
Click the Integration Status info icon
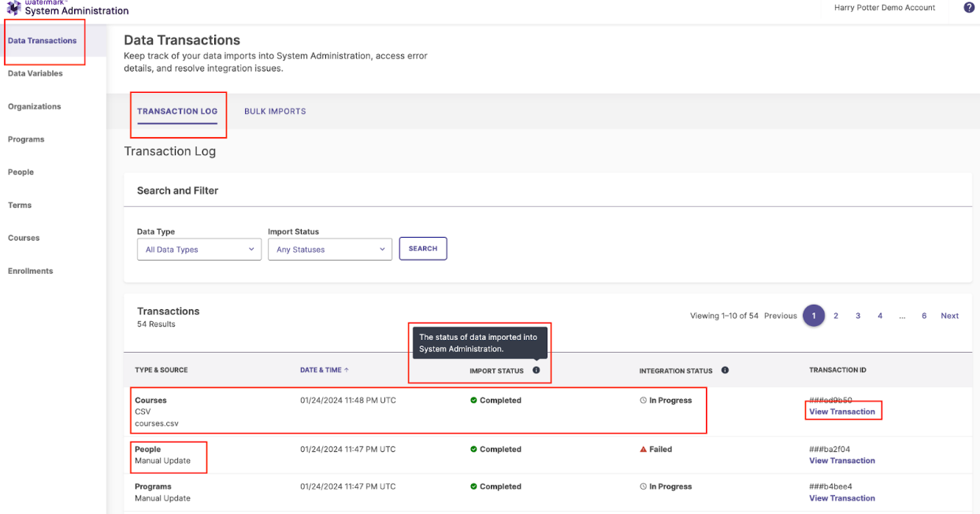click(725, 370)
